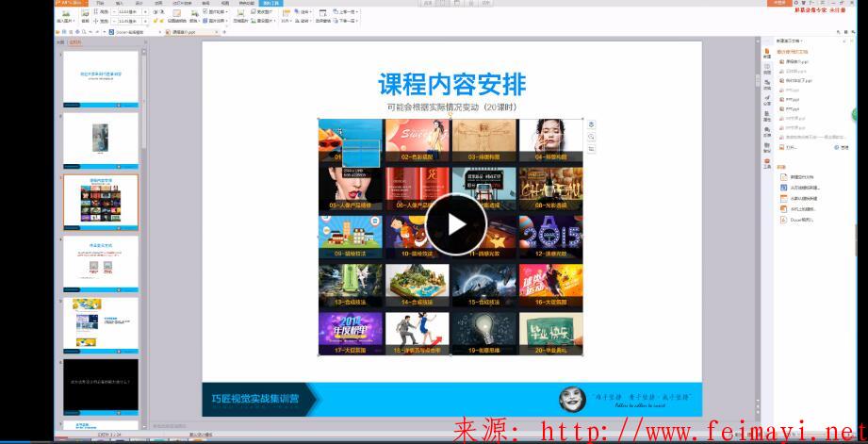Click the 管理 (Manage) link in task pane
Image resolution: width=868 pixels, height=444 pixels.
coord(842,147)
